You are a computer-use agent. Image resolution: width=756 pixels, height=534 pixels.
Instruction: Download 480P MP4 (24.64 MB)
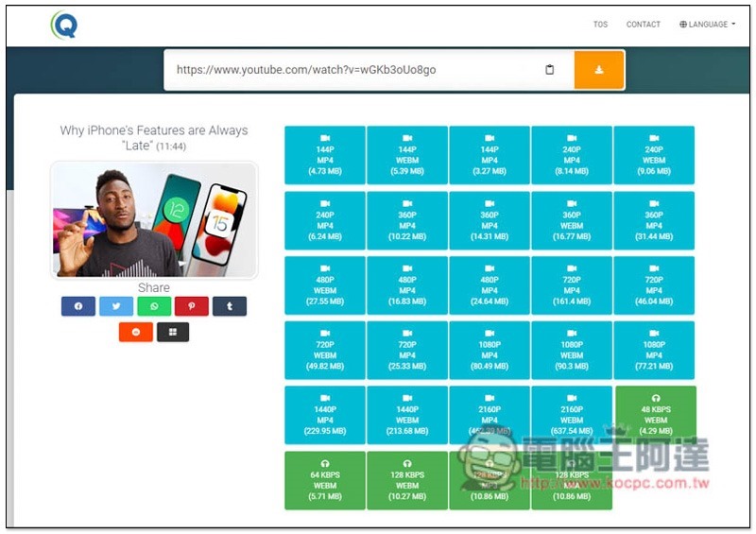[x=490, y=285]
